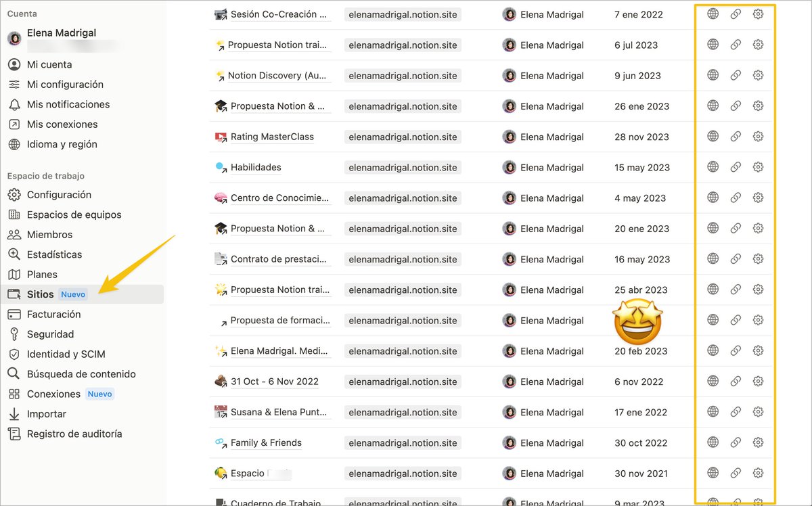Image resolution: width=812 pixels, height=506 pixels.
Task: Open Rating MasterClass page link
Action: [272, 137]
